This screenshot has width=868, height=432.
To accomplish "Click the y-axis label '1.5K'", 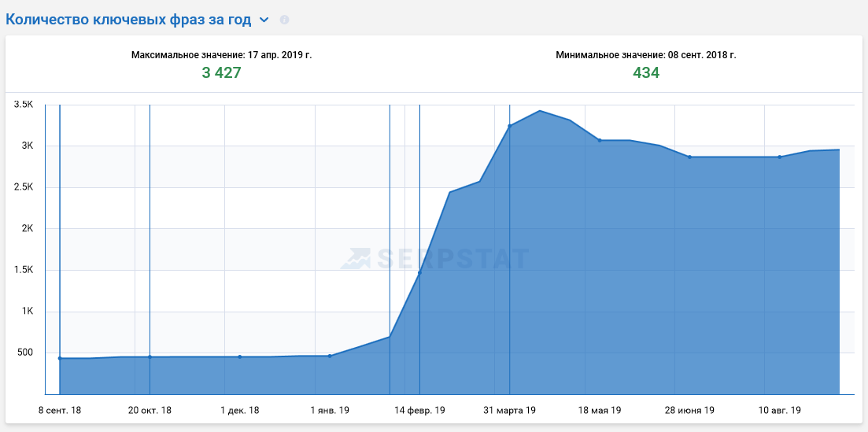I will (24, 270).
